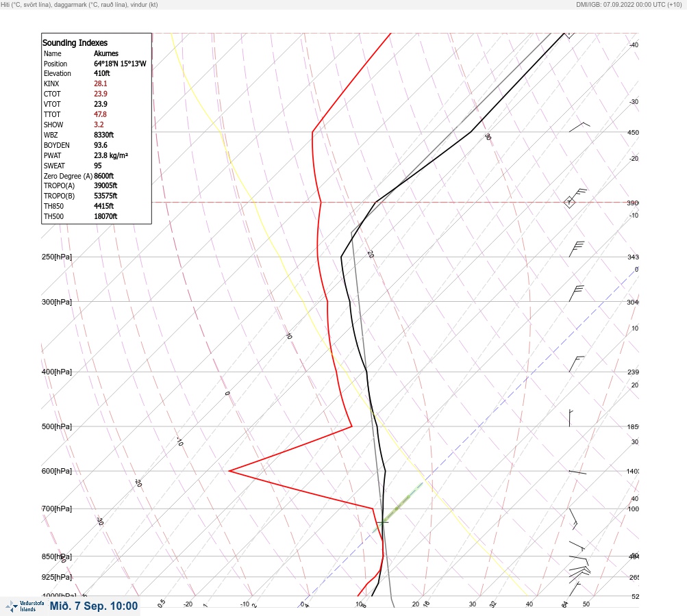Click the 500[hPa] pressure label
The image size is (687, 616).
point(57,426)
